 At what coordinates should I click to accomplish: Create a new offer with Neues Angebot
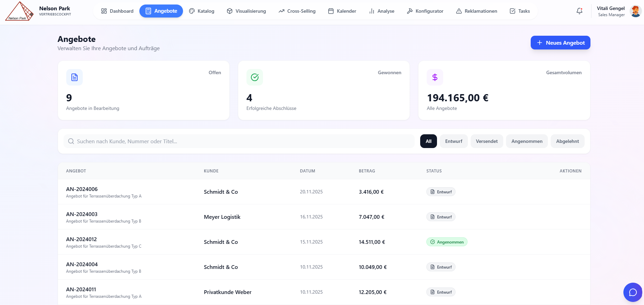[561, 43]
